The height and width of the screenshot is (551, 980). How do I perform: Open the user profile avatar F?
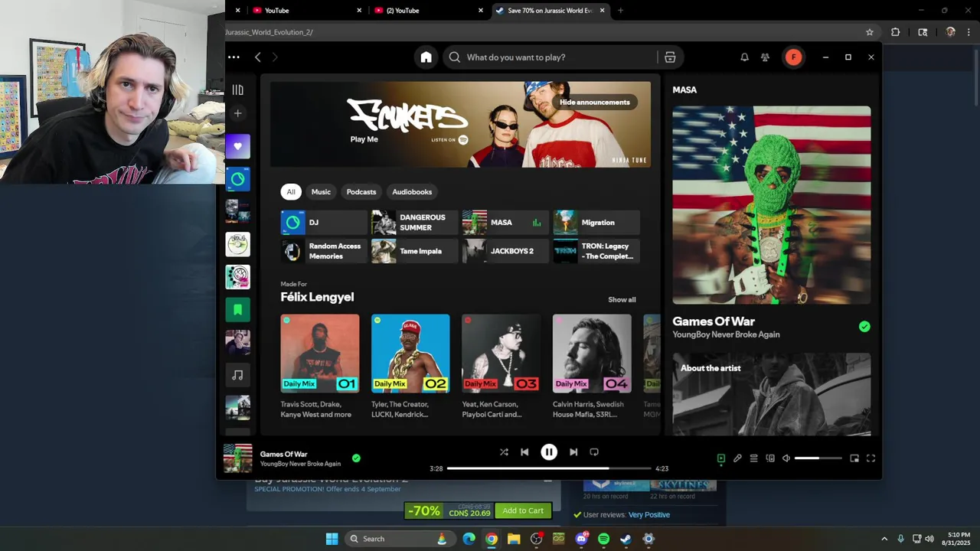793,57
